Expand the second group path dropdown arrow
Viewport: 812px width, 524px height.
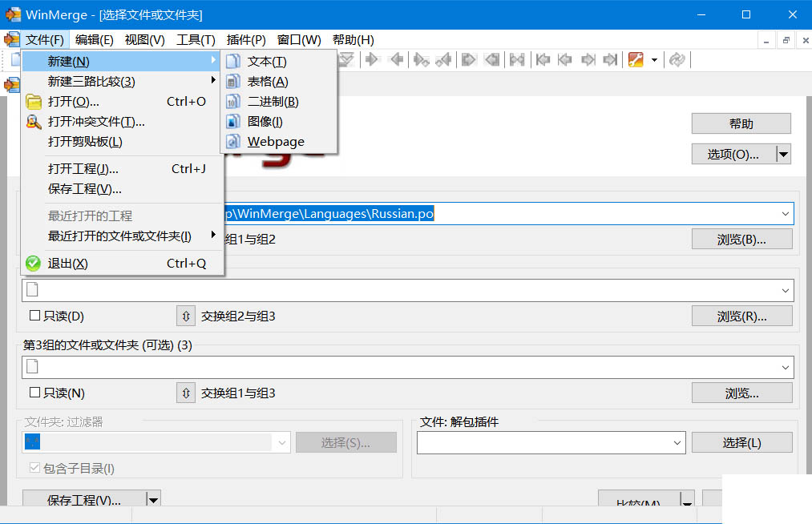coord(785,291)
